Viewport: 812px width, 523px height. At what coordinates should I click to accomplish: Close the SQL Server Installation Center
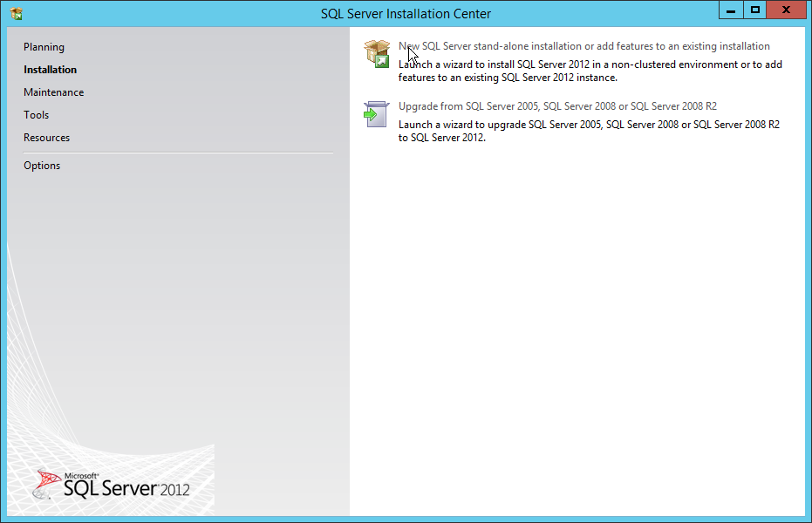(x=787, y=10)
